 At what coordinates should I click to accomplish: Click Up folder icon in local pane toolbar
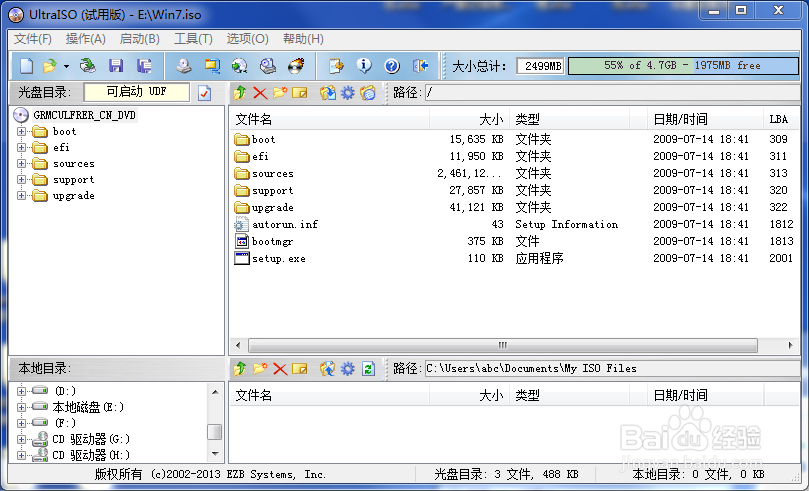point(239,369)
